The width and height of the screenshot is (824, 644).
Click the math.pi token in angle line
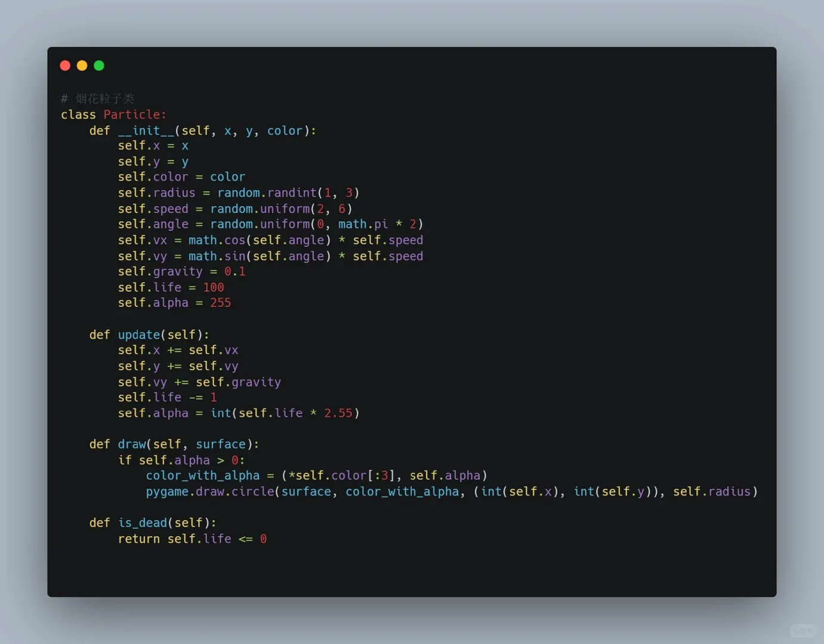tap(363, 224)
